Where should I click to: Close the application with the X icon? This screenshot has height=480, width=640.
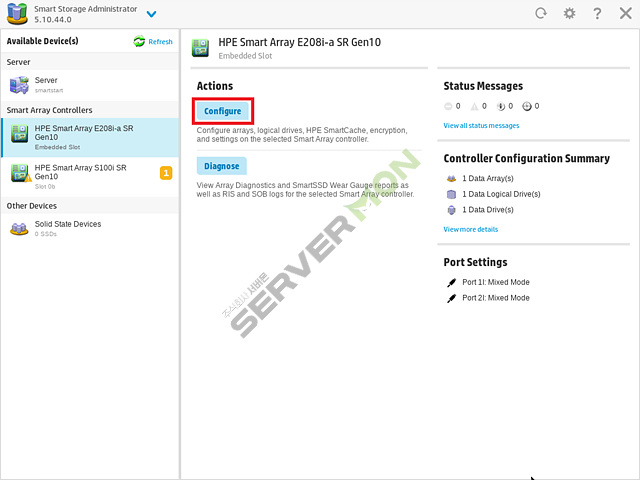(625, 13)
